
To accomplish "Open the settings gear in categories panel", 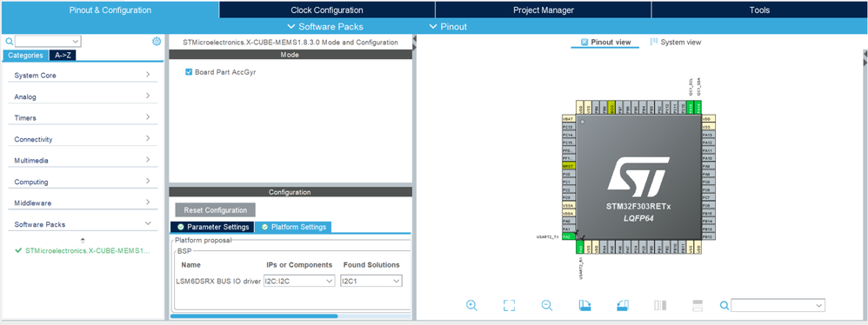I will point(157,41).
